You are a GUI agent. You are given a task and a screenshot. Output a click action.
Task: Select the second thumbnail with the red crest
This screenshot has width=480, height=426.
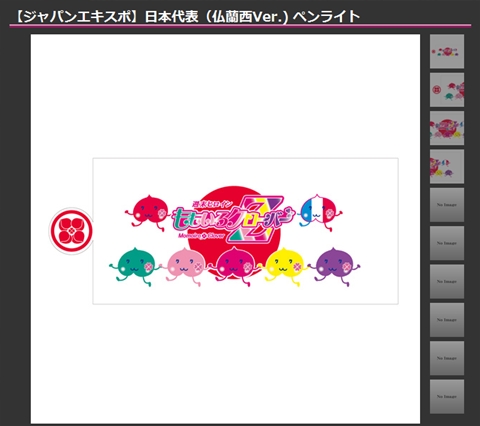click(x=447, y=90)
